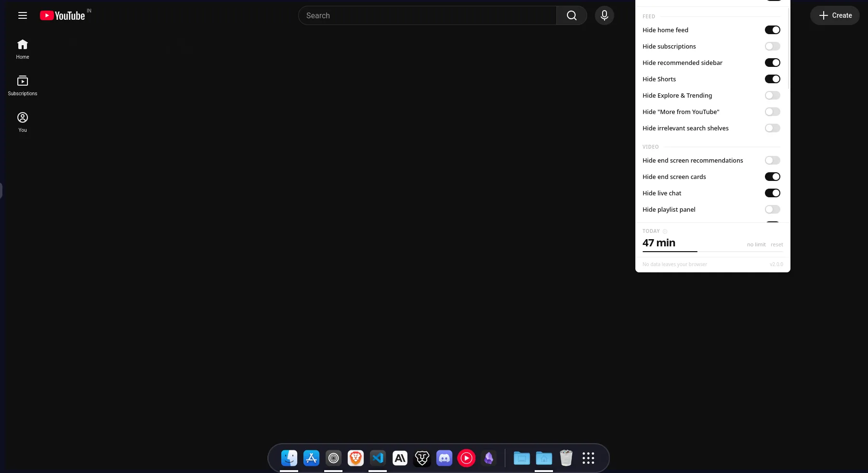Screen dimensions: 868x473
Task: Start voice search with the microphone
Action: (x=605, y=15)
